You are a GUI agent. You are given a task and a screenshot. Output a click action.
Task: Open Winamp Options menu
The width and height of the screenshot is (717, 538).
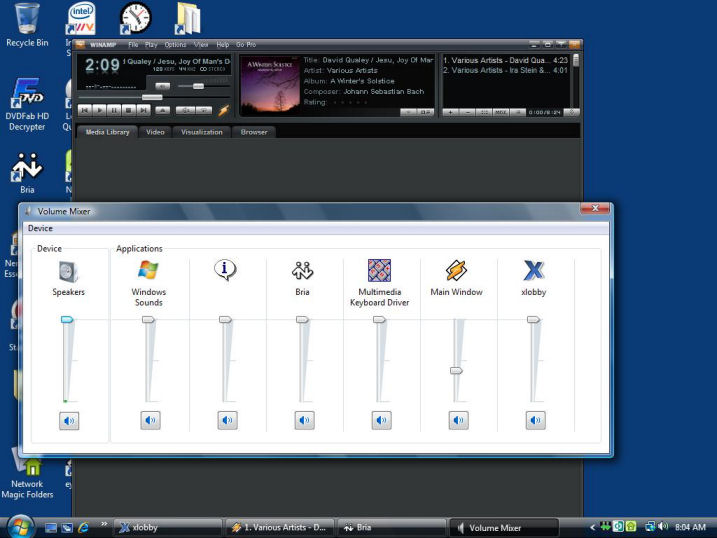(175, 44)
